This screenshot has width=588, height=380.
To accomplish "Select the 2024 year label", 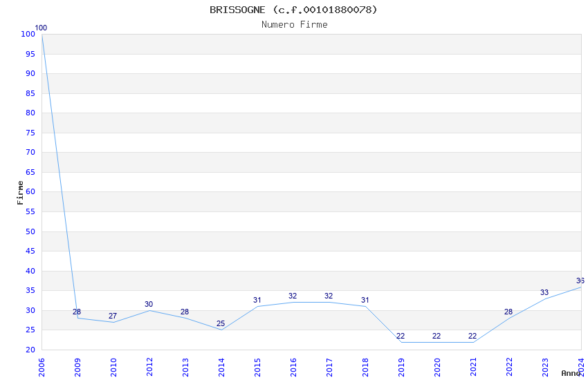I will [x=582, y=367].
